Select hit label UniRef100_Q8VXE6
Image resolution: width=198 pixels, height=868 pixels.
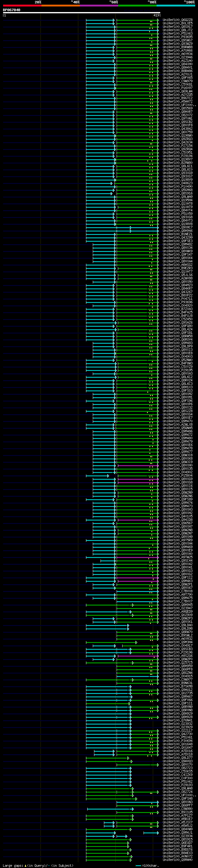coord(178,445)
